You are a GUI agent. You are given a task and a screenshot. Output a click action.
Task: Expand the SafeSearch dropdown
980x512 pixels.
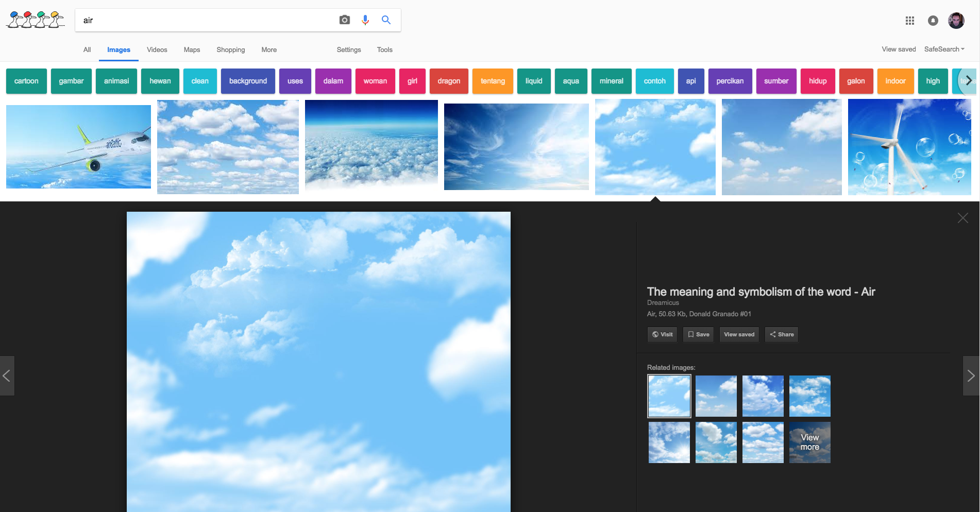pyautogui.click(x=944, y=49)
